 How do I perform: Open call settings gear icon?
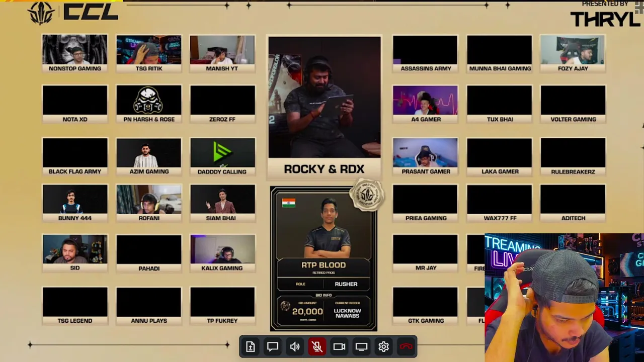383,346
